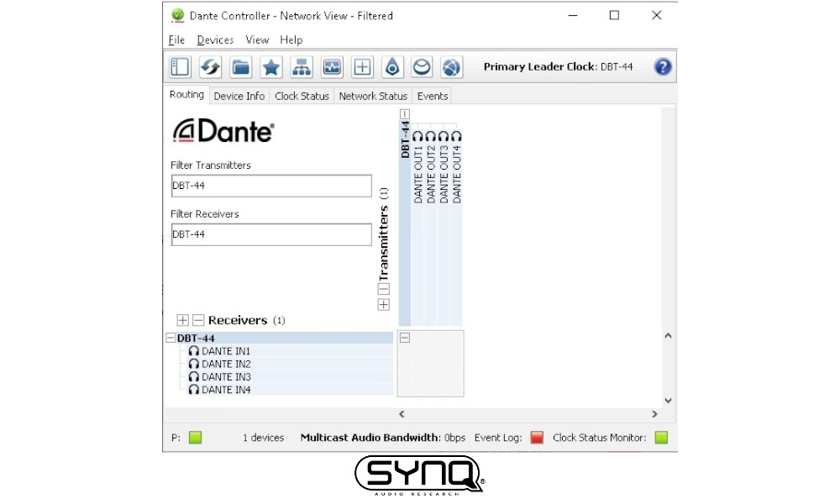Click the Primary Leader Clock DBT-44 text
Image resolution: width=840 pixels, height=504 pixels.
point(558,67)
